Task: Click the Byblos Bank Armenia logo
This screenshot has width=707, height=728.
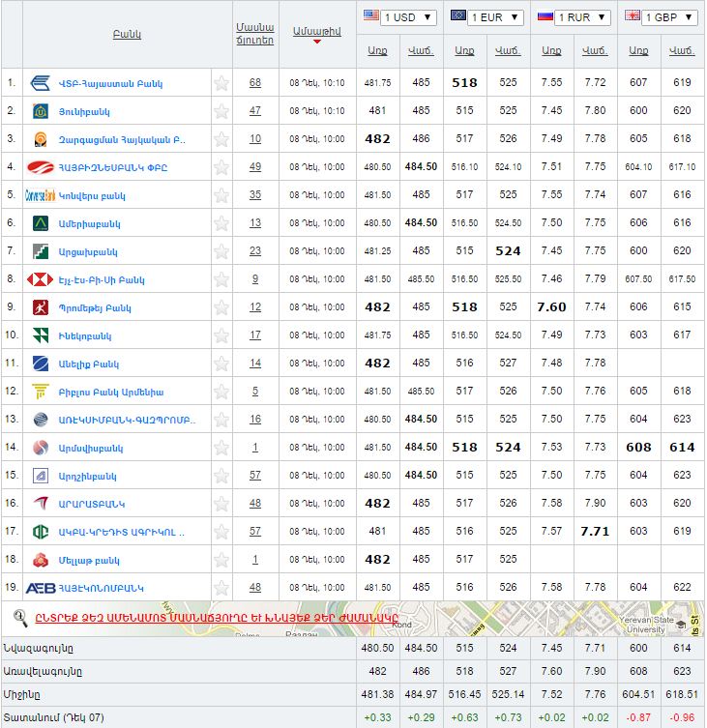Action: [41, 392]
